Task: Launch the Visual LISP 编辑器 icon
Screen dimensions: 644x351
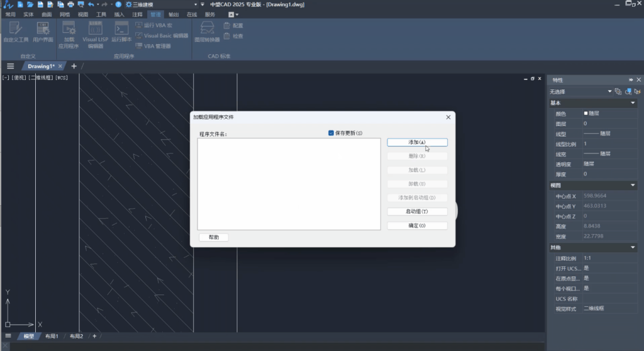Action: pos(95,35)
